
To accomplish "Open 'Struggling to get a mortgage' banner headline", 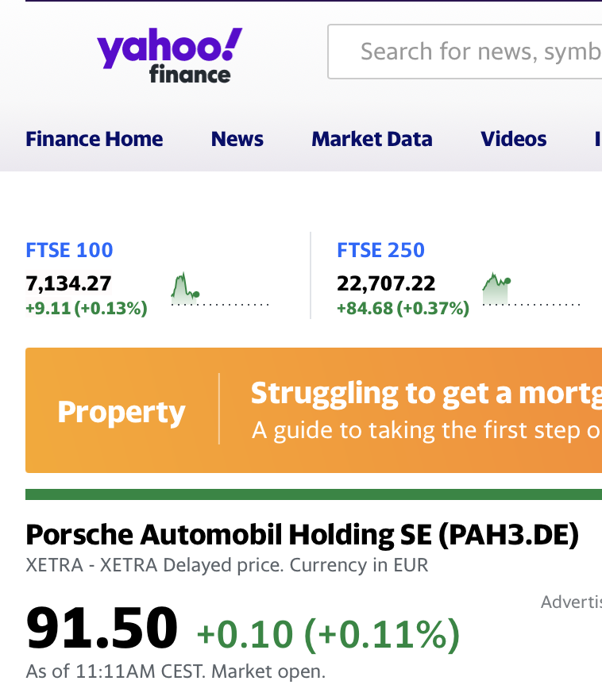I will coord(426,394).
